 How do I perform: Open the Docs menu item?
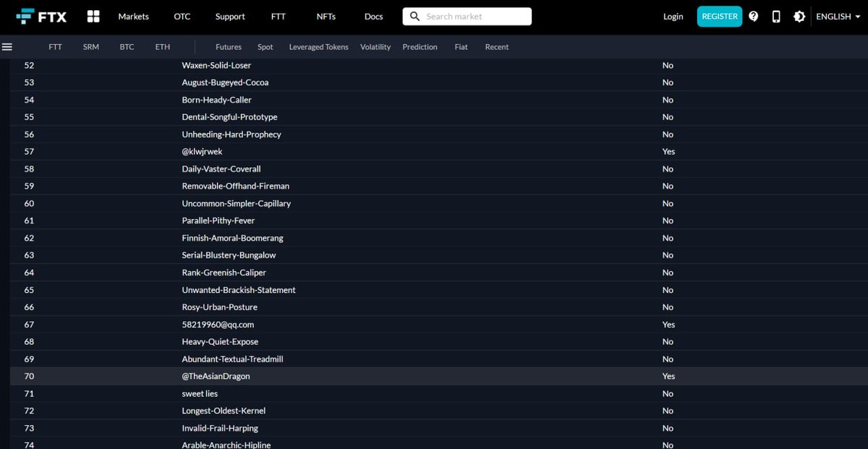point(373,16)
